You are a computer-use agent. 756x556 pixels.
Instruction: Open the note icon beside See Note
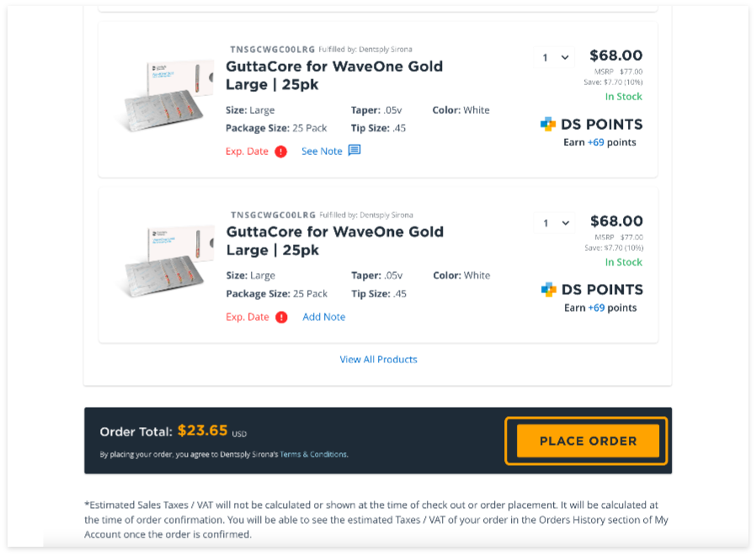[354, 151]
